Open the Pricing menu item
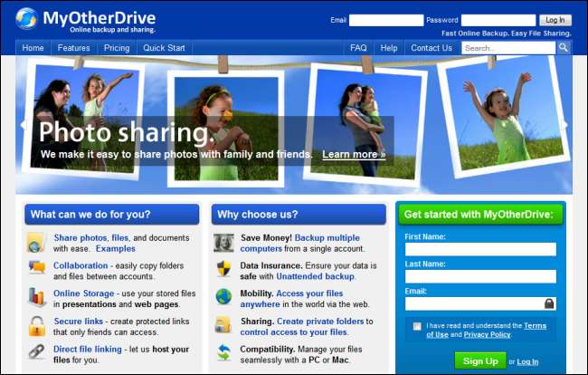 pos(117,48)
